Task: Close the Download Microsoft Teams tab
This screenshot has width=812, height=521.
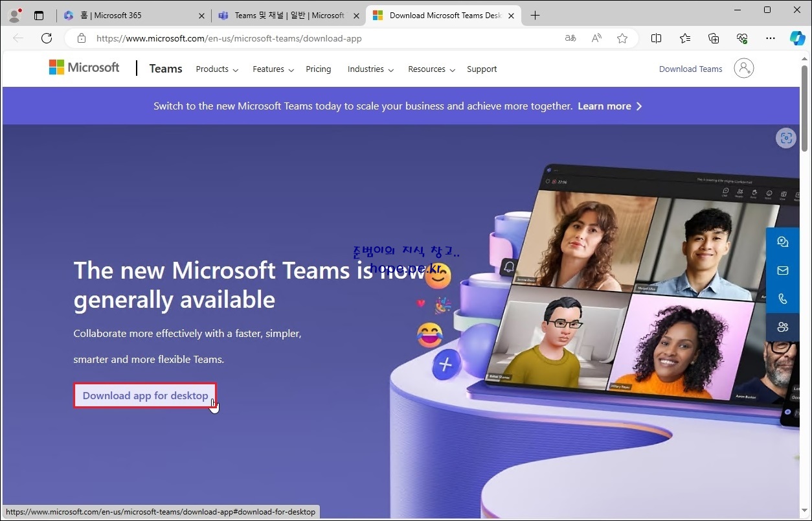Action: 511,16
